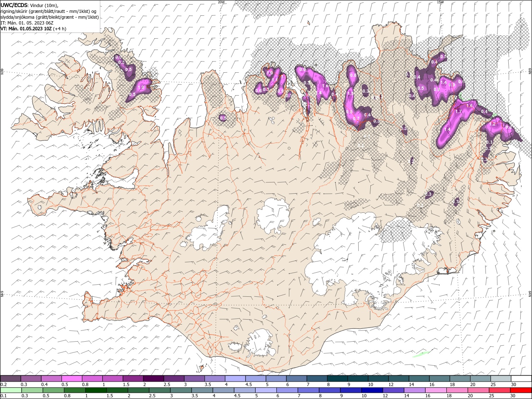Pick the medium green 0.5 rain legend swatch
532x399 pixels.
click(54, 390)
